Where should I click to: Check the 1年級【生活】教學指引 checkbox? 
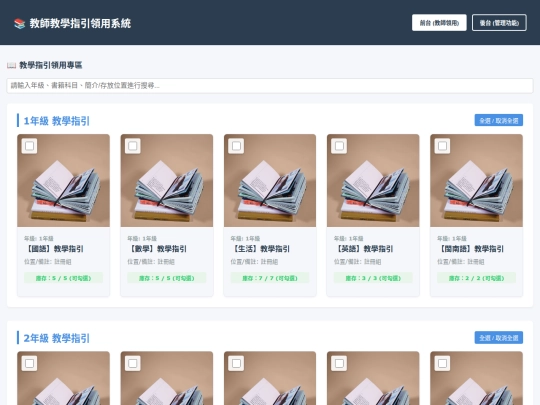point(236,146)
